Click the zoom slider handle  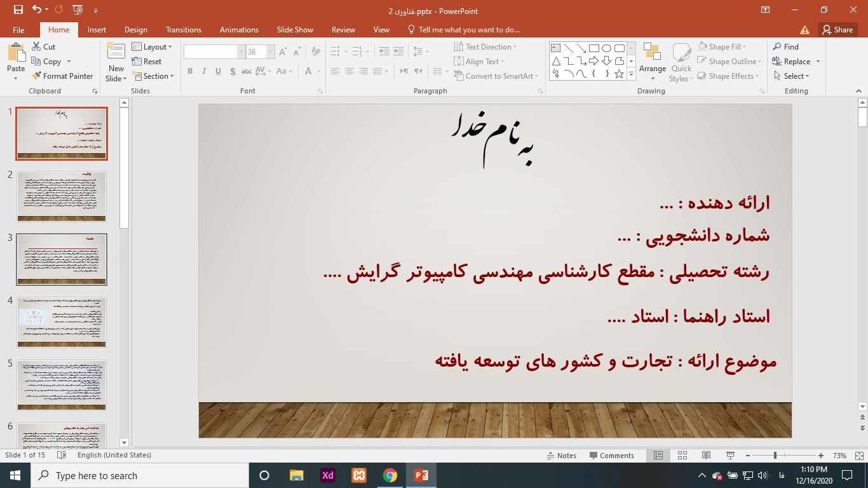(775, 456)
